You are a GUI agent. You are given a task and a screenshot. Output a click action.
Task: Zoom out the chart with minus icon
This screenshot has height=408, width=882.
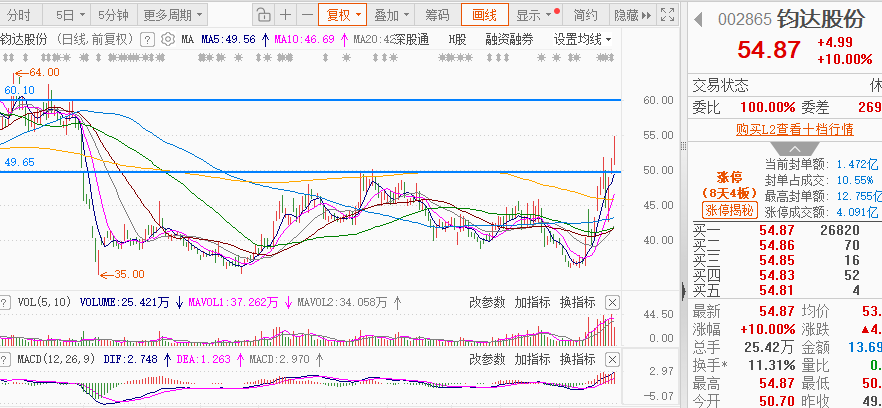coord(307,15)
